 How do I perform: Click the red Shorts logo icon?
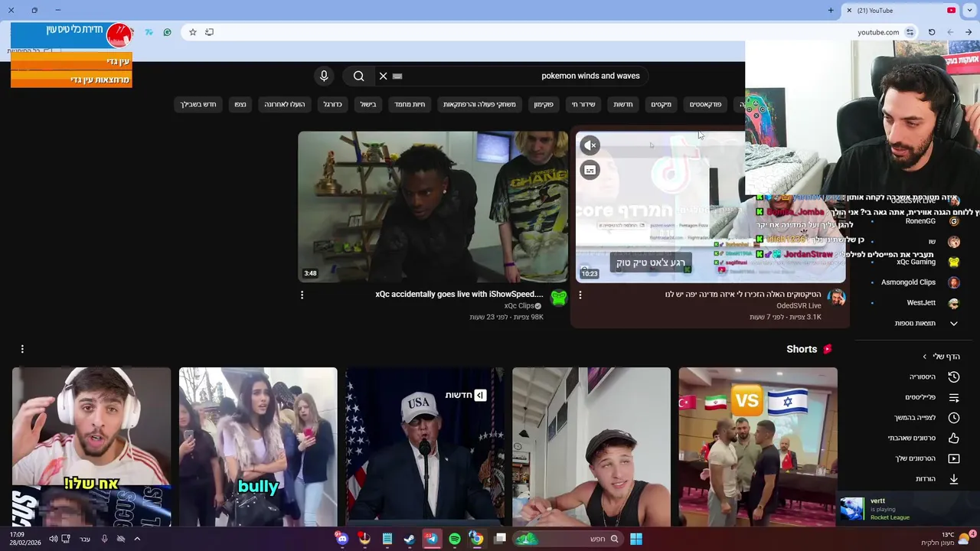point(827,349)
